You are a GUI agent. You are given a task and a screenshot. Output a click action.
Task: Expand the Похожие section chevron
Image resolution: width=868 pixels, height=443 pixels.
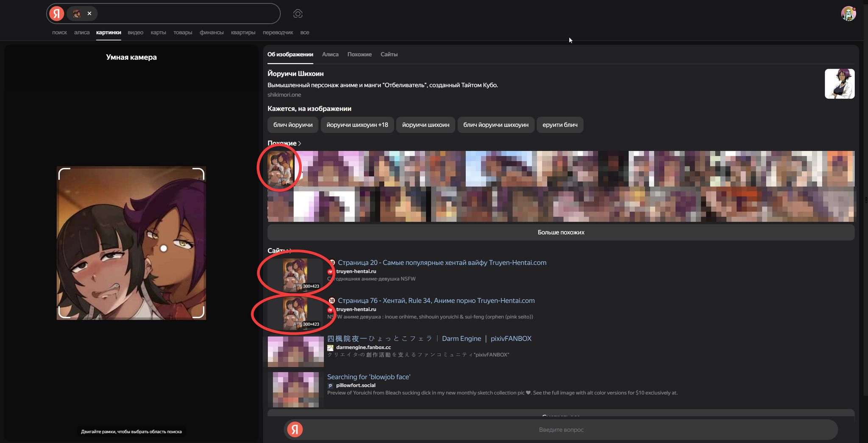pos(299,143)
